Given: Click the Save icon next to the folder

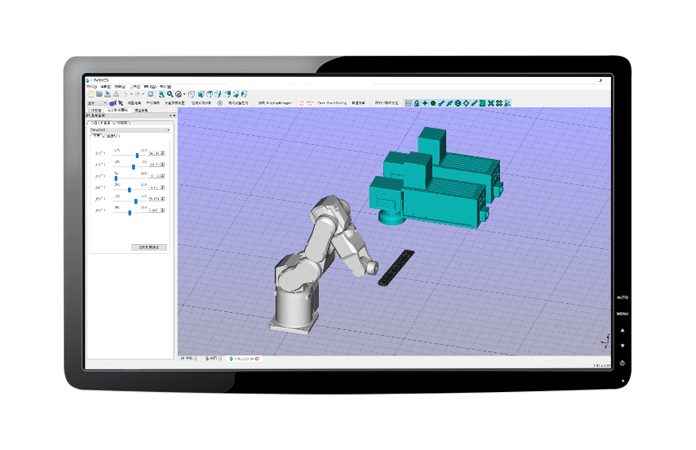Looking at the screenshot, I should 107,94.
